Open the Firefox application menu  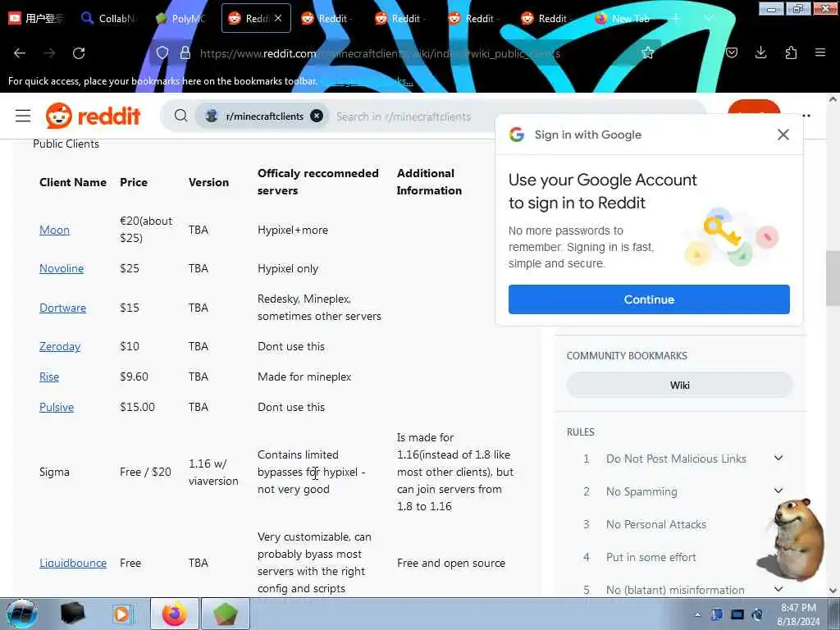click(820, 52)
